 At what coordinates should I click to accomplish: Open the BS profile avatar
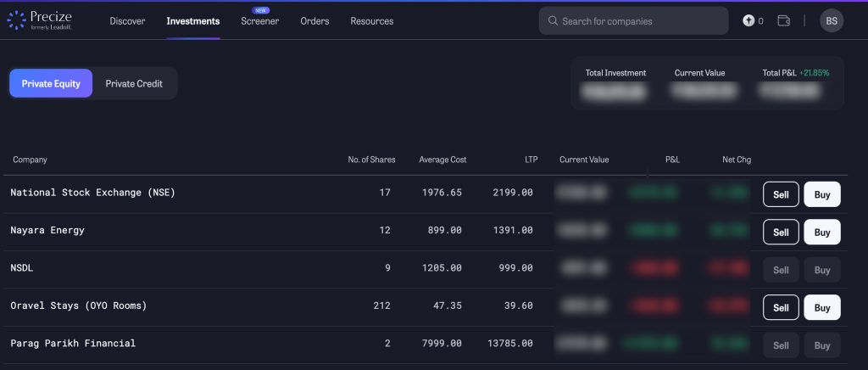click(832, 21)
